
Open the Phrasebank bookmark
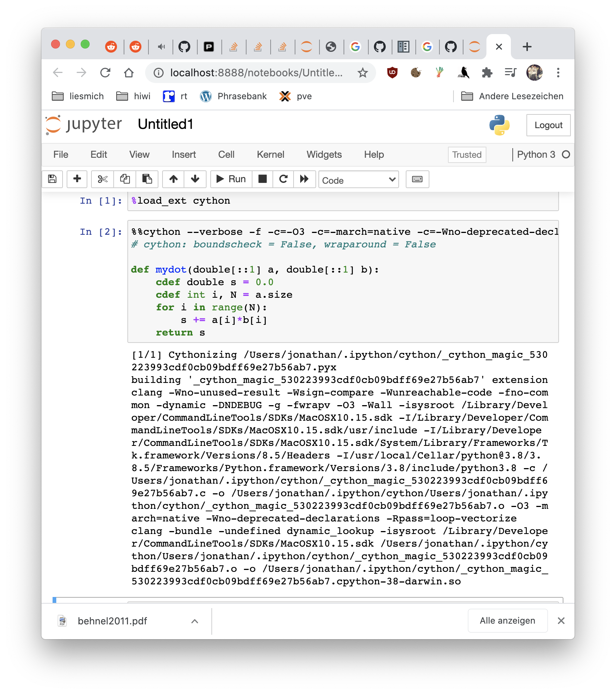click(233, 96)
